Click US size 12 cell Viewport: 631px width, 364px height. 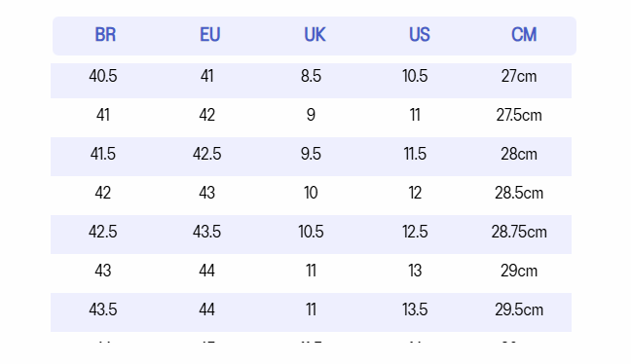pyautogui.click(x=415, y=193)
